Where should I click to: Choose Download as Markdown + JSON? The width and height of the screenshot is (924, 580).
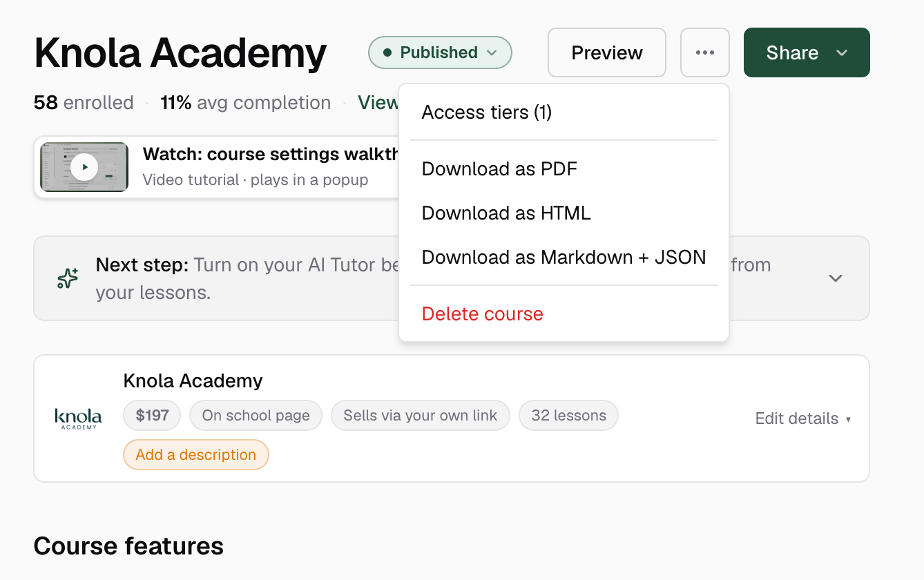click(564, 257)
